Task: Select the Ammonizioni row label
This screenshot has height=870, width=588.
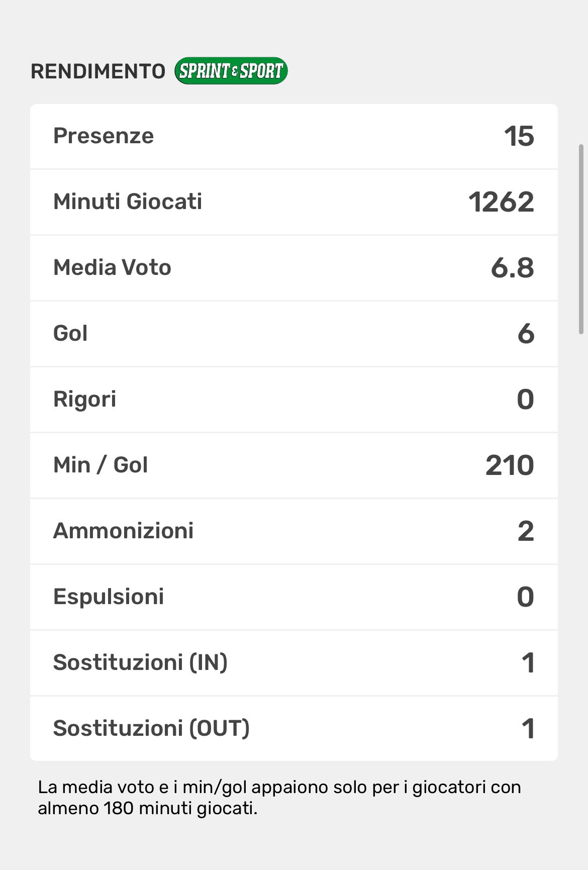Action: coord(123,531)
